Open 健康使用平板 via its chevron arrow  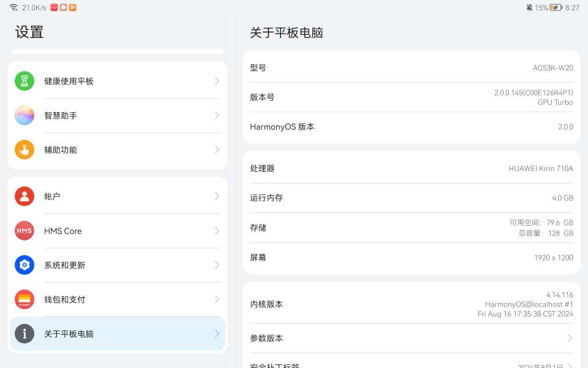click(x=217, y=81)
